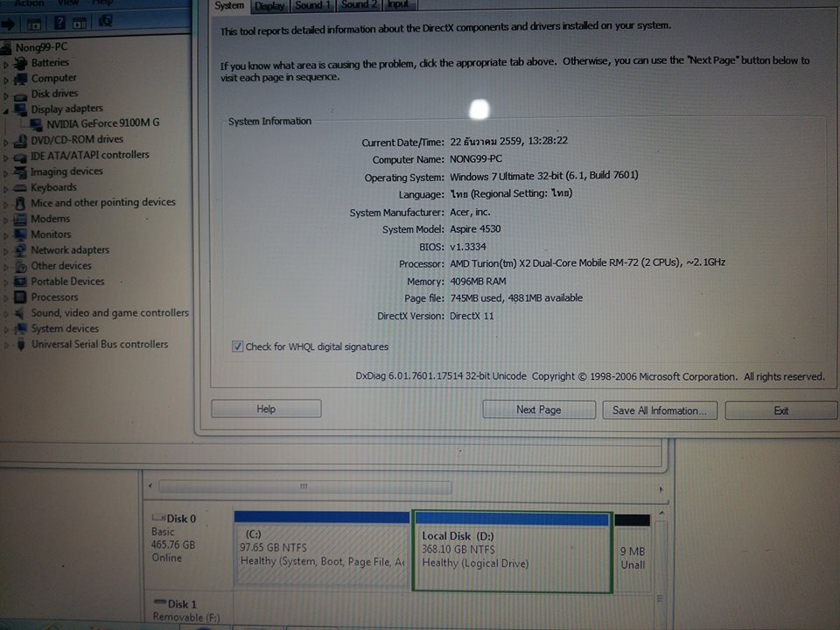Click the Processors icon
This screenshot has height=630, width=840.
point(20,297)
